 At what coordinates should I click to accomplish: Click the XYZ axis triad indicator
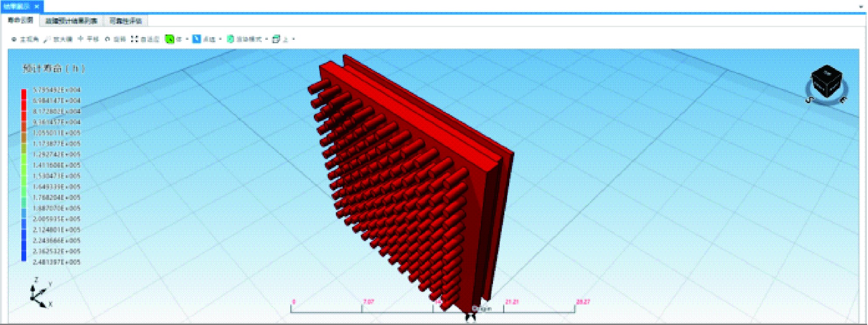point(39,294)
